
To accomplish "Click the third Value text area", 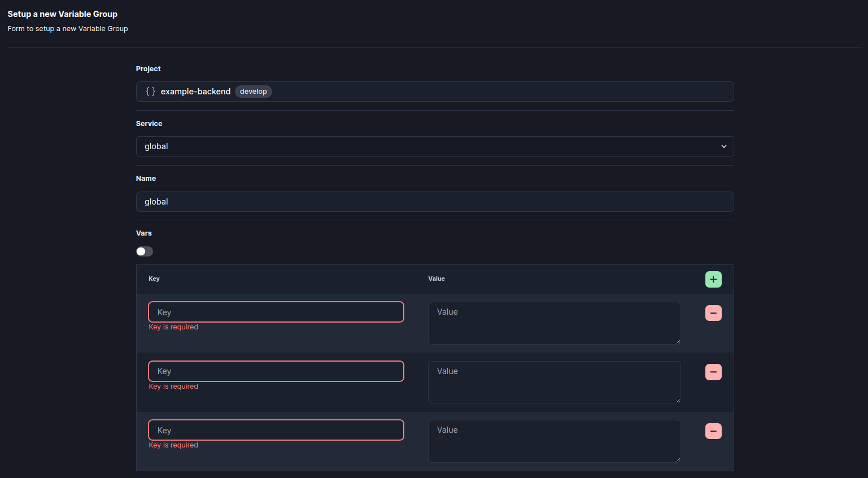I will coord(555,441).
